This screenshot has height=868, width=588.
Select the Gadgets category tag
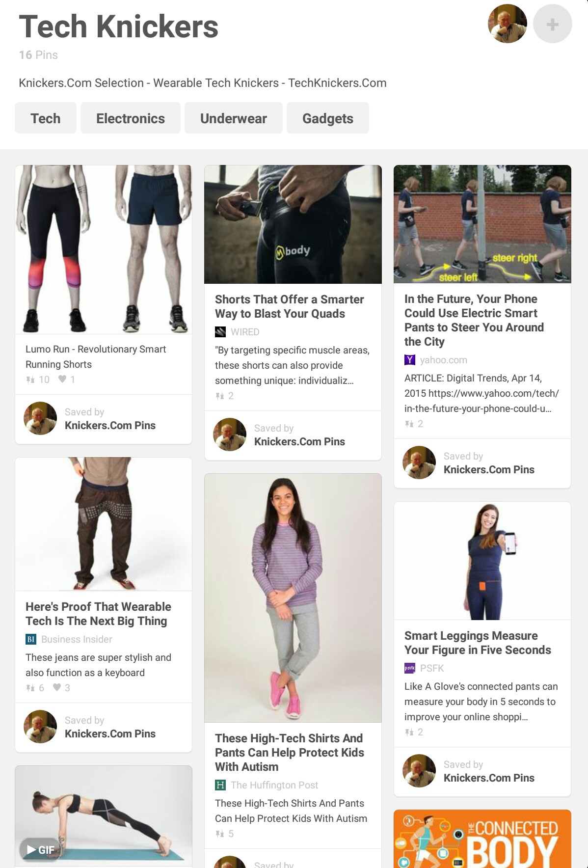pyautogui.click(x=328, y=118)
